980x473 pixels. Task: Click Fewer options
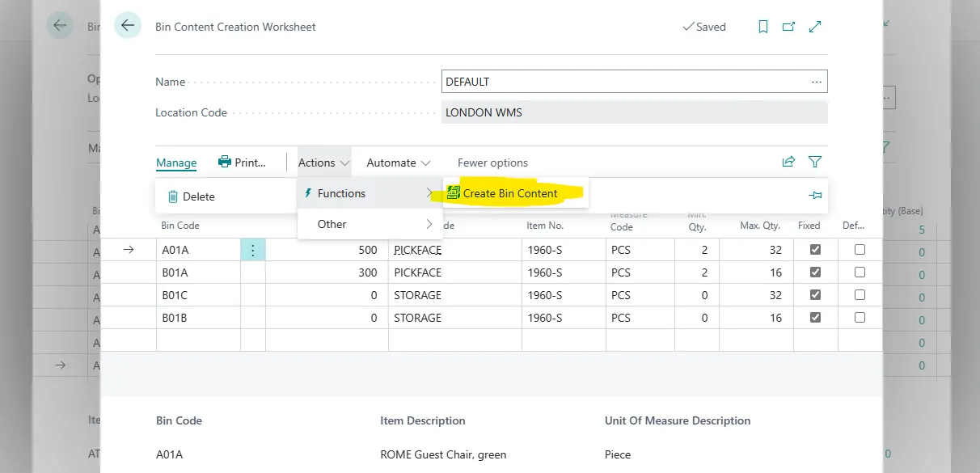point(492,163)
